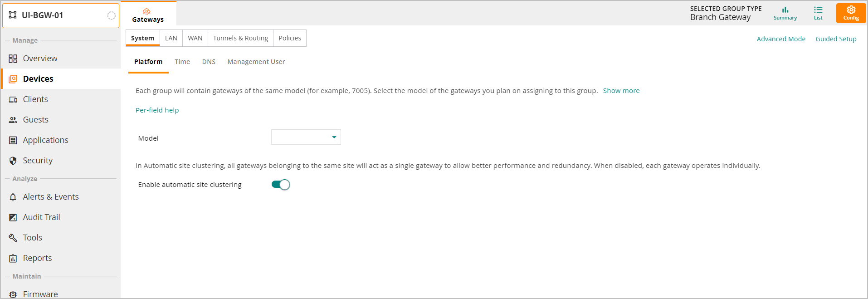Open the Management User sub-tab

pyautogui.click(x=256, y=62)
